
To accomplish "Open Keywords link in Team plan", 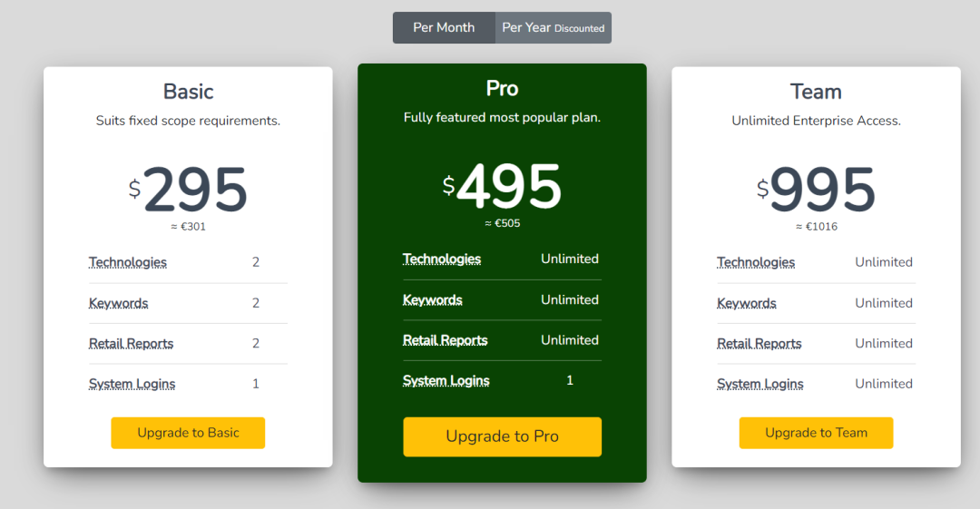I will tap(746, 303).
